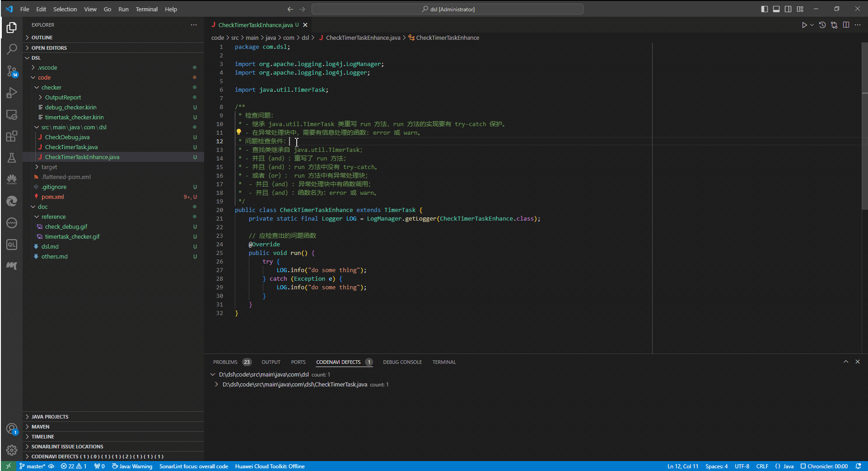This screenshot has width=868, height=471.
Task: Toggle the Primary Side Bar visibility
Action: click(764, 9)
